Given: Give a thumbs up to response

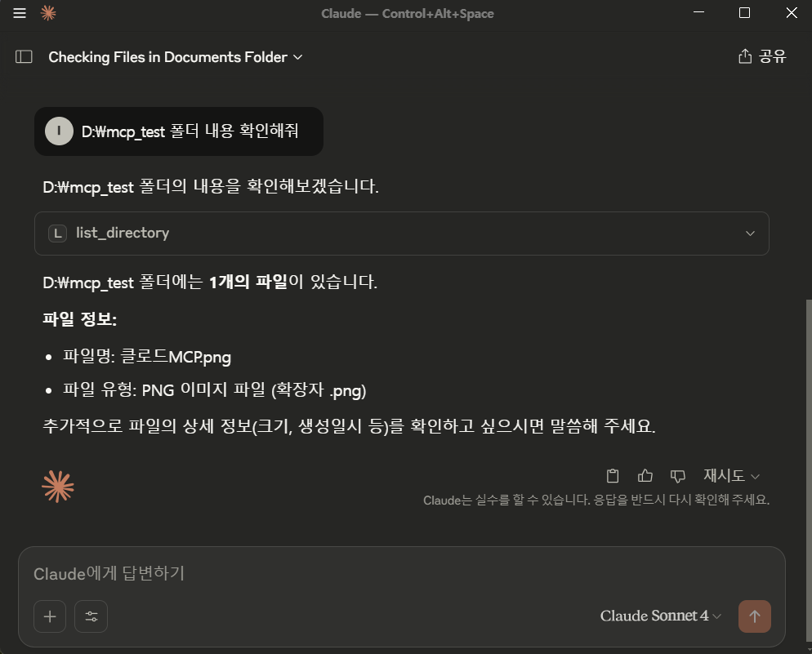Looking at the screenshot, I should click(645, 475).
